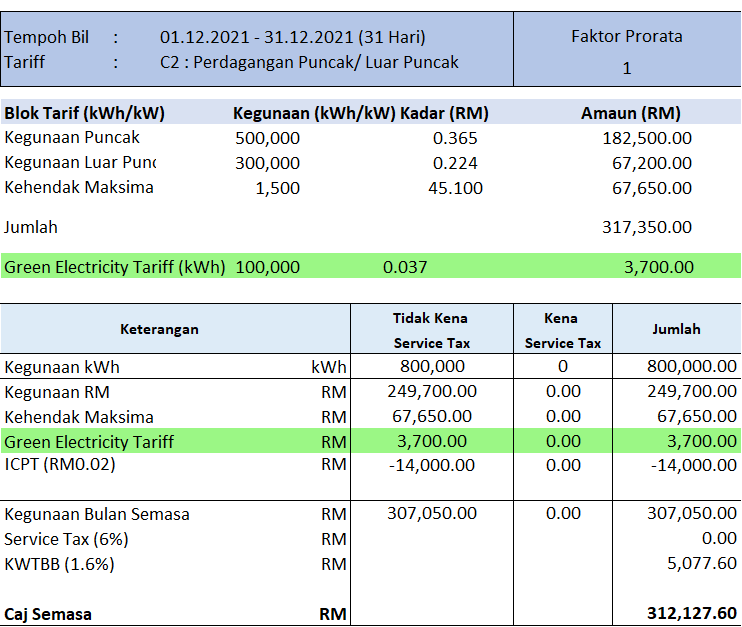Click the Faktor Prorata value 1
The height and width of the screenshot is (627, 742).
coord(626,68)
